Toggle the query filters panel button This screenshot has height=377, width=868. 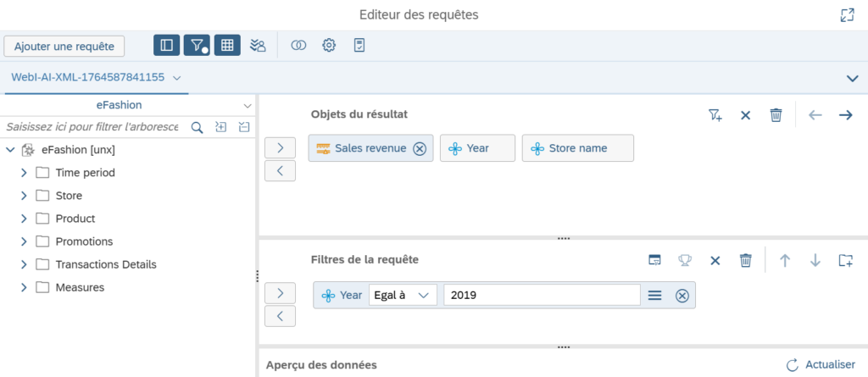(x=197, y=46)
